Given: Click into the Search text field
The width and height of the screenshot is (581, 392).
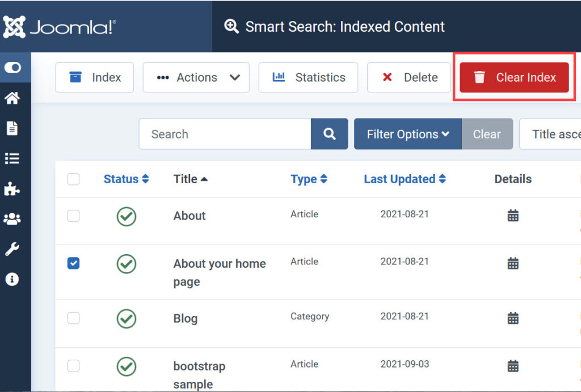Looking at the screenshot, I should tap(225, 134).
